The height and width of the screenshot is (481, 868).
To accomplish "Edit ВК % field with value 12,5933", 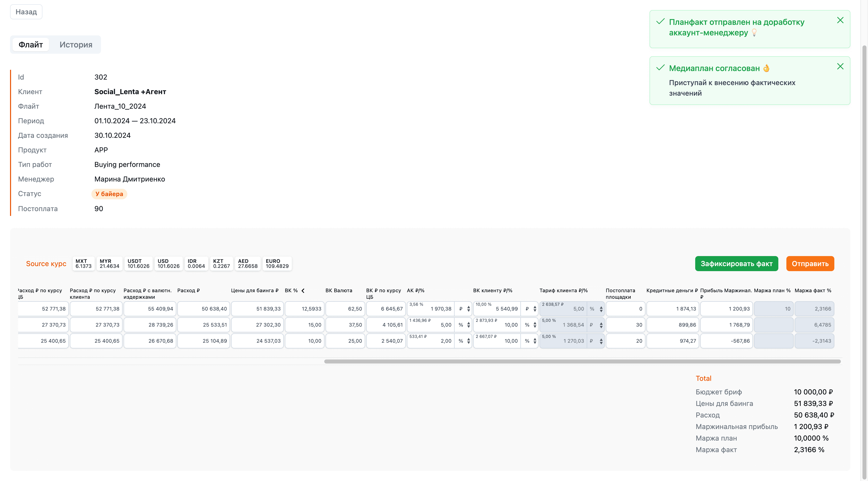I will pyautogui.click(x=305, y=309).
